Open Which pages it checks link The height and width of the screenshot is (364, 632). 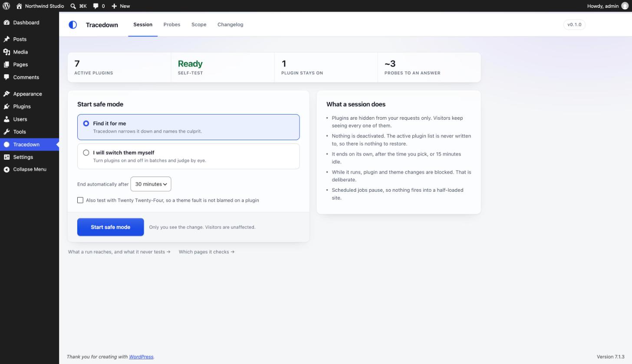tap(207, 252)
